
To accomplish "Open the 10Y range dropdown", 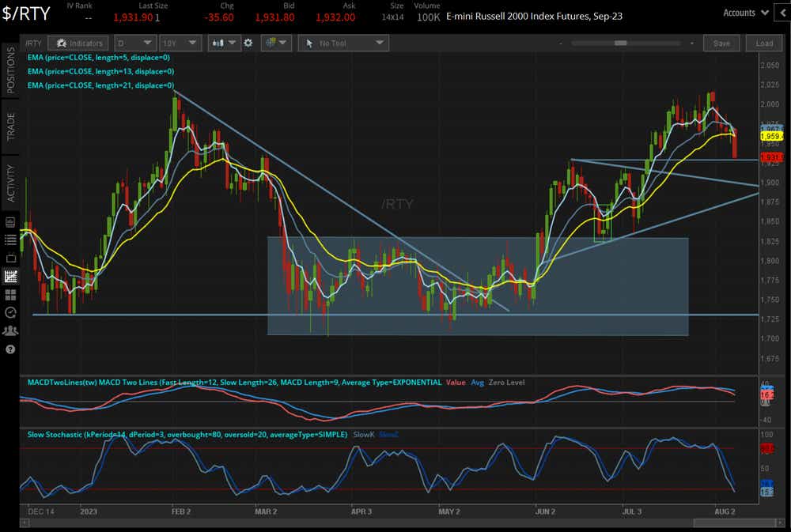I will 177,43.
